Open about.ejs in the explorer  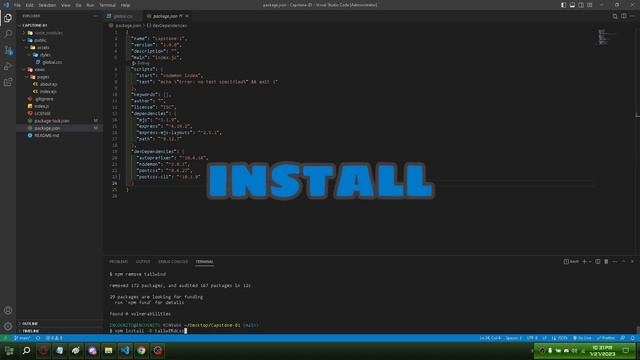pos(48,84)
